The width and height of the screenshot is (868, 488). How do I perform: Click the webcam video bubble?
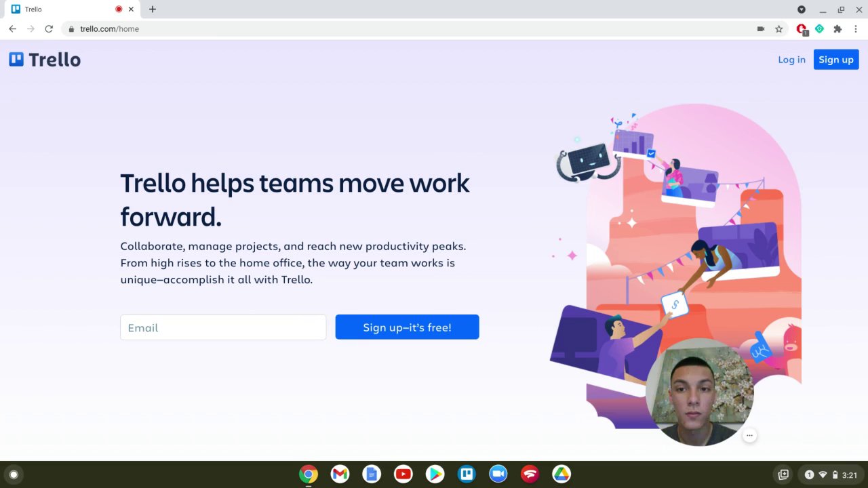pos(700,392)
